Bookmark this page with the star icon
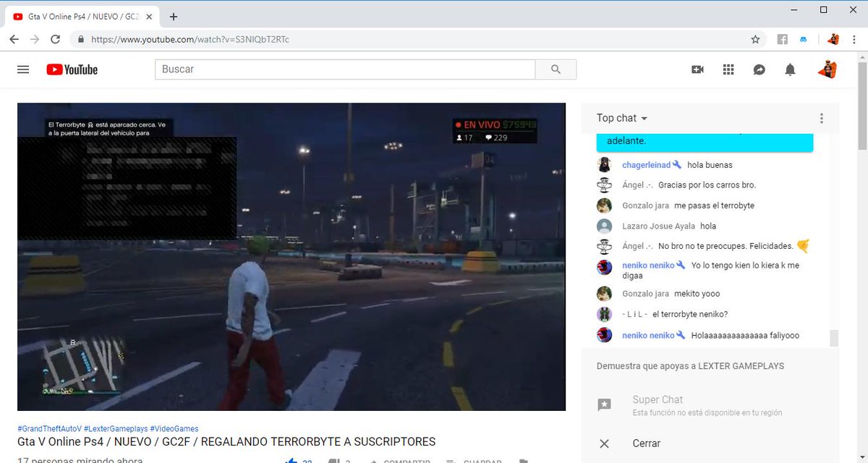Viewport: 868px width, 463px height. (x=755, y=39)
